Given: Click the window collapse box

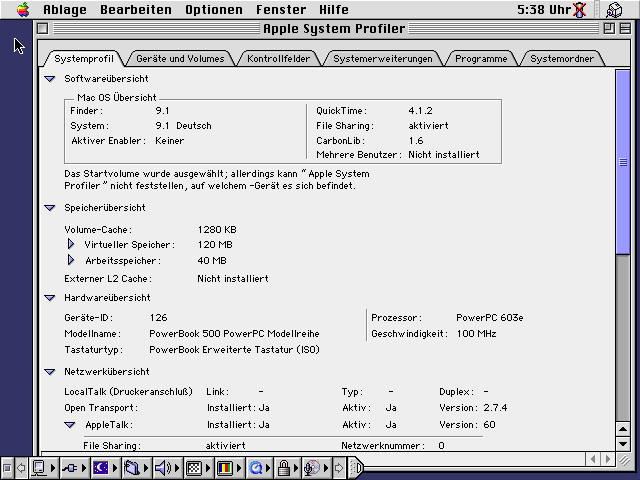Looking at the screenshot, I should pos(625,29).
